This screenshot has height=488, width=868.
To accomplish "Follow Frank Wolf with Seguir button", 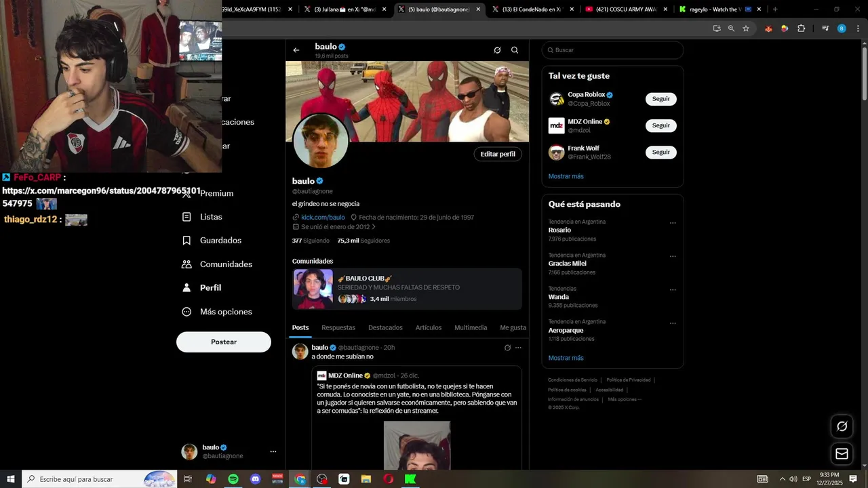I will [x=660, y=152].
